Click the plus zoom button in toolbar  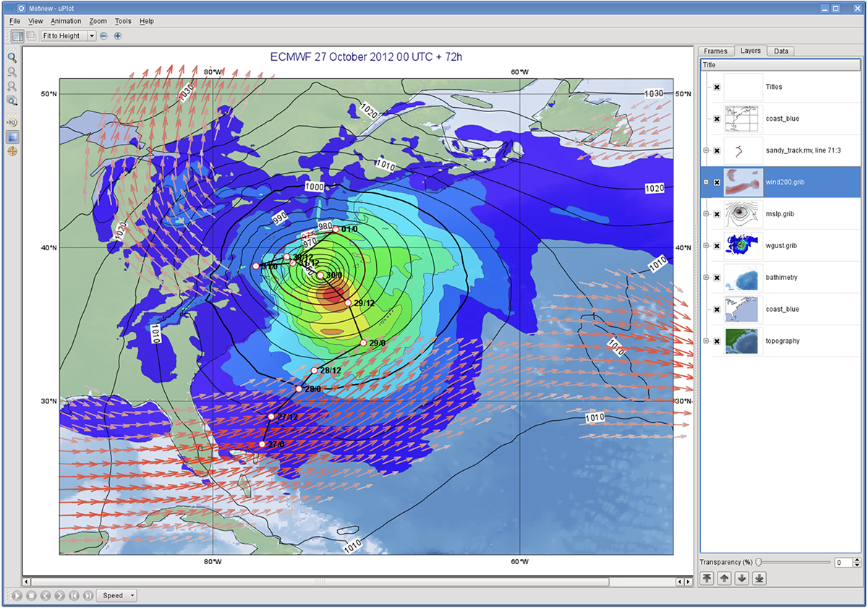[118, 35]
